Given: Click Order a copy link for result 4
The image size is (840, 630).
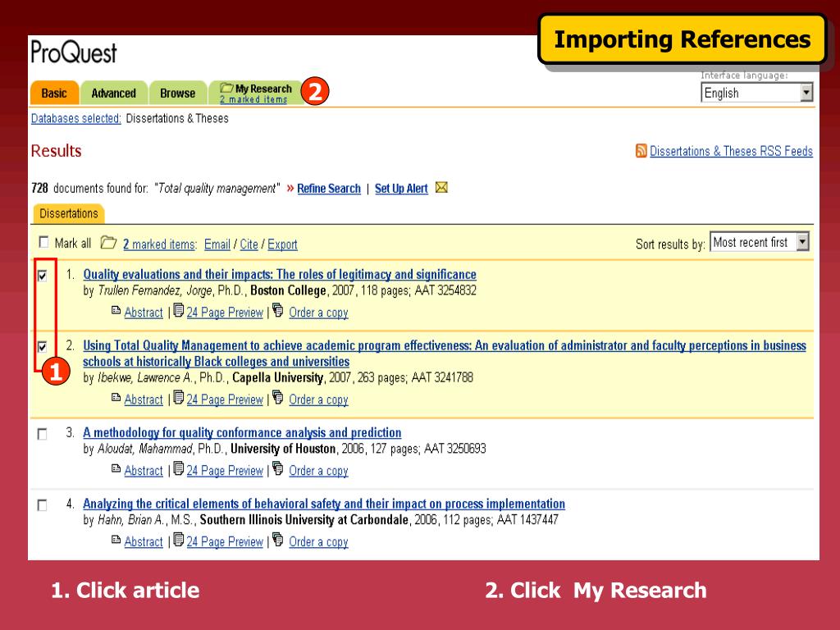Looking at the screenshot, I should (319, 542).
